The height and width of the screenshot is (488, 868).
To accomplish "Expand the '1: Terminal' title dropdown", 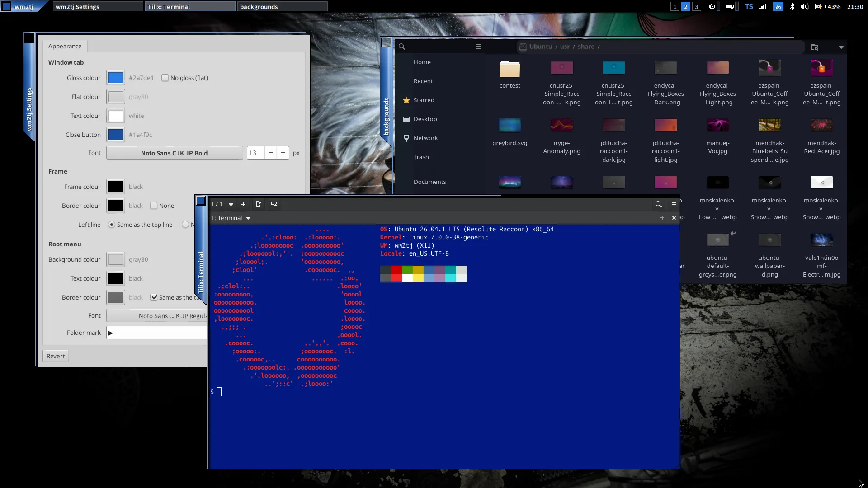I will [248, 218].
